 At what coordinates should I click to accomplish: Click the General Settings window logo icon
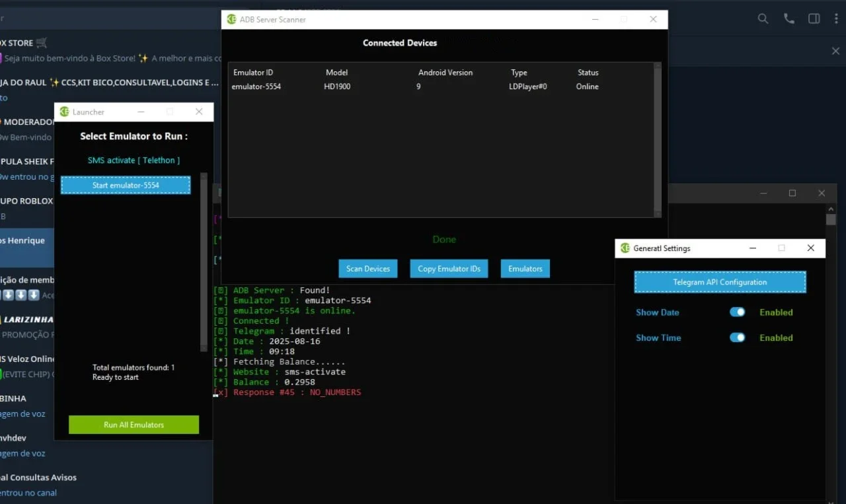click(625, 248)
